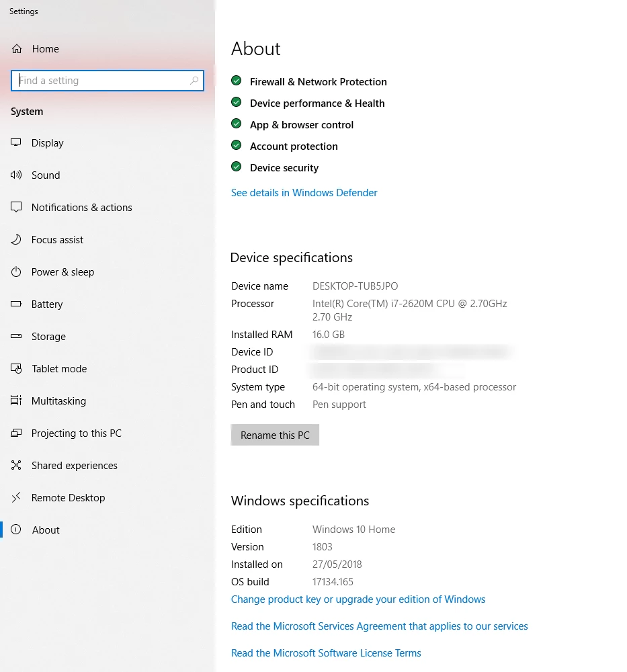The image size is (627, 672).
Task: Click the install date 27/05/2018
Action: pos(337,564)
